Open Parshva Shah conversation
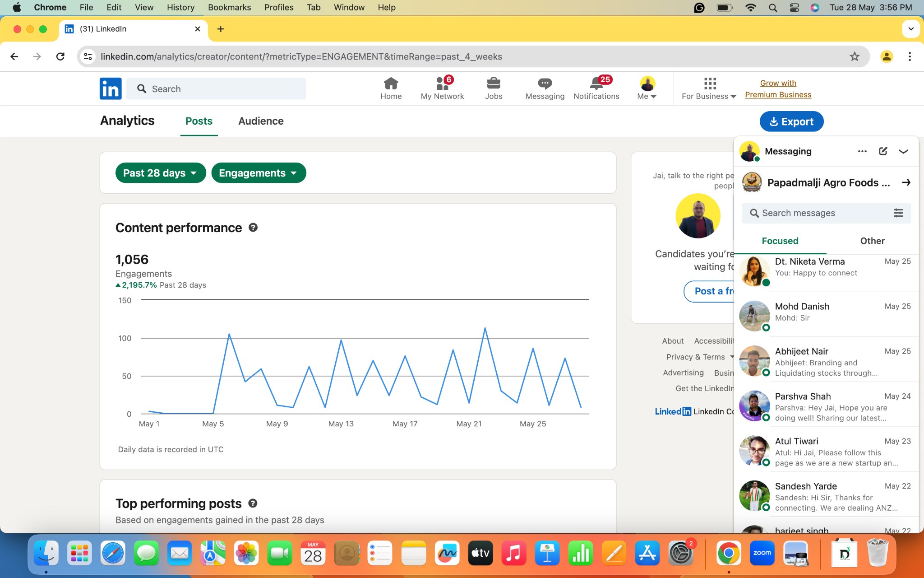Screen dimensions: 924x578 tap(826, 405)
